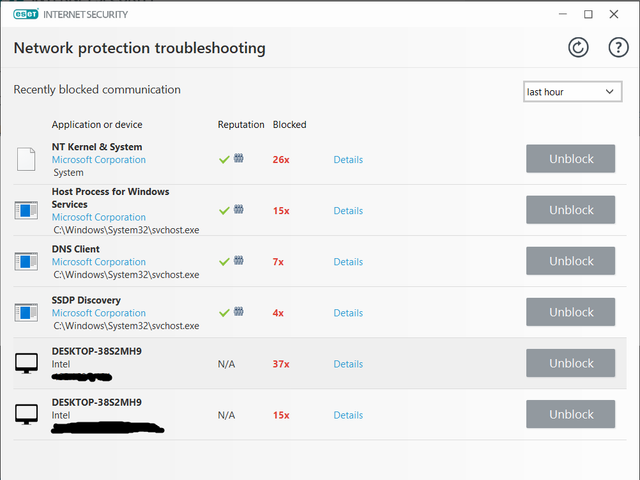
Task: Click the '4x' blocked count
Action: 278,313
